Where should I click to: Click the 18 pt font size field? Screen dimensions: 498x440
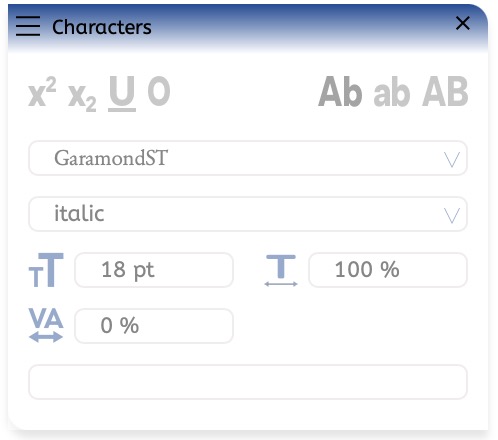tap(154, 270)
